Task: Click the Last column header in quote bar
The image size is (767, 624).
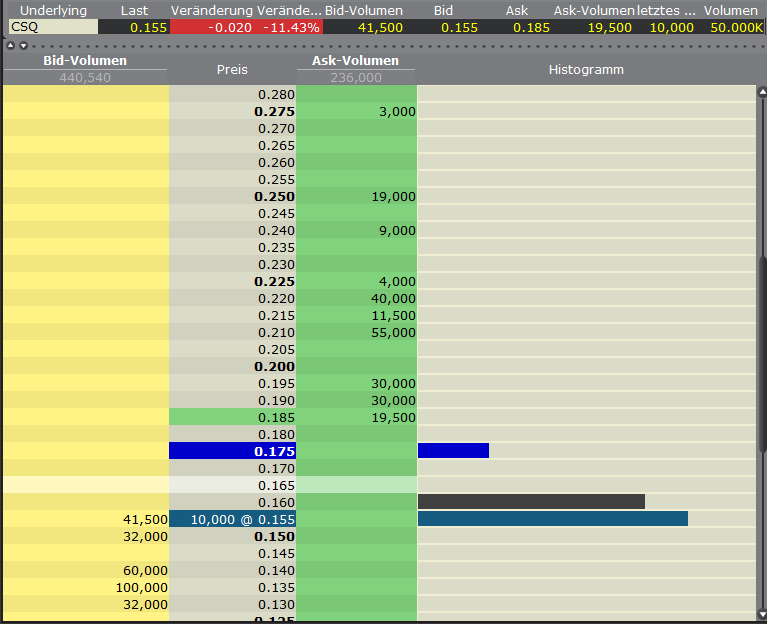Action: tap(134, 10)
